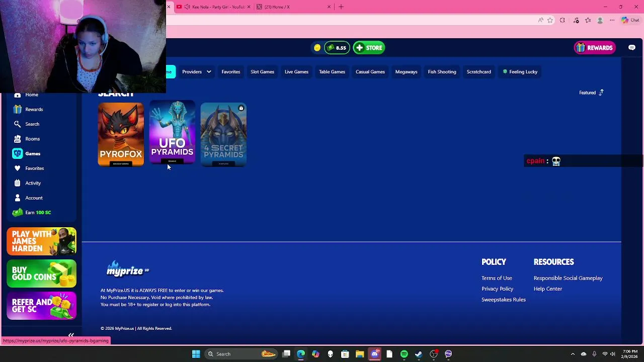Select the Table Games tab

[332, 72]
